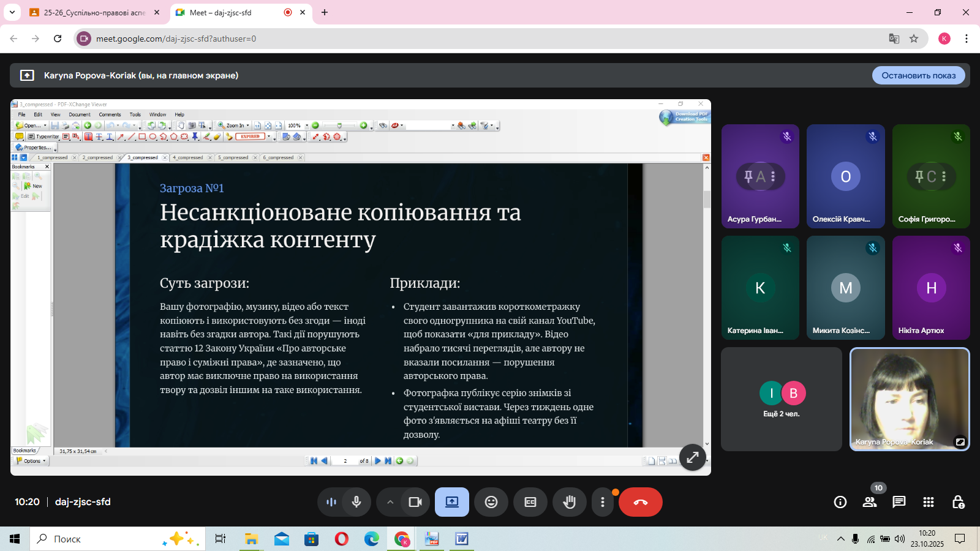980x551 pixels.
Task: Toggle closed captions
Action: [530, 502]
